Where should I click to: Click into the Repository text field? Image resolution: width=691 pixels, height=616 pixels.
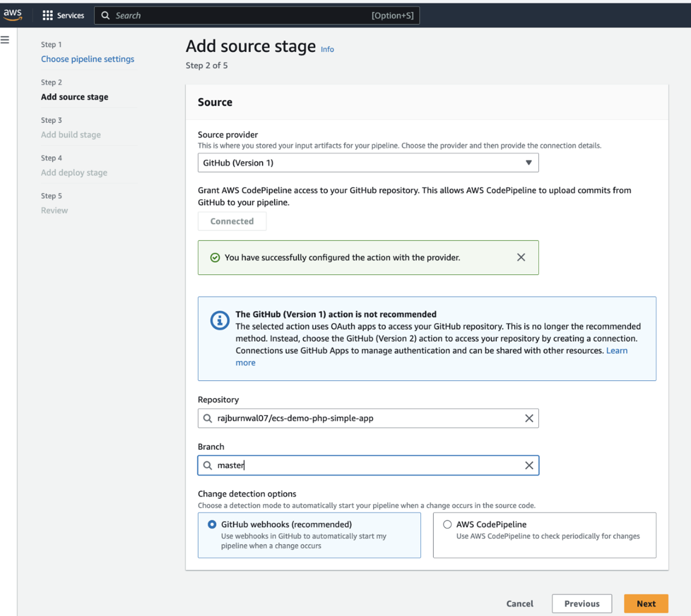click(368, 418)
